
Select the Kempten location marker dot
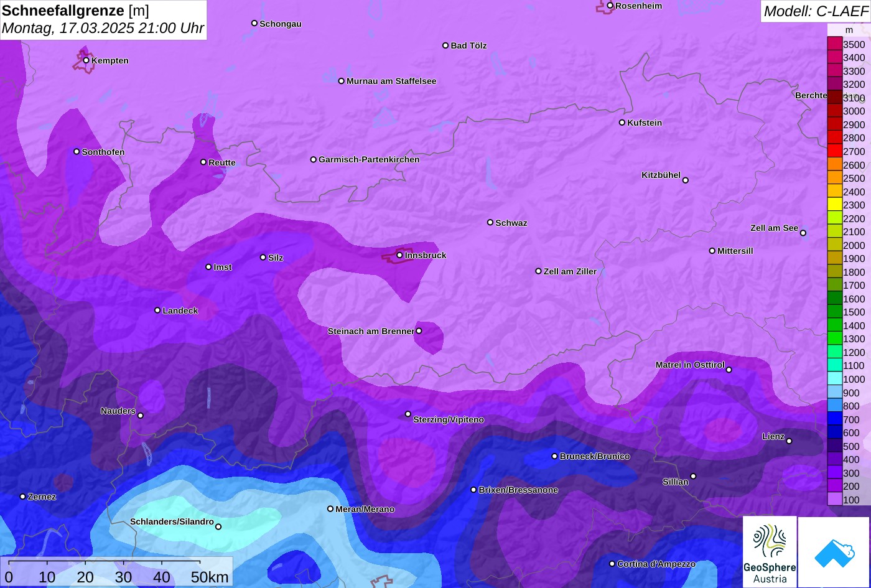pyautogui.click(x=86, y=60)
